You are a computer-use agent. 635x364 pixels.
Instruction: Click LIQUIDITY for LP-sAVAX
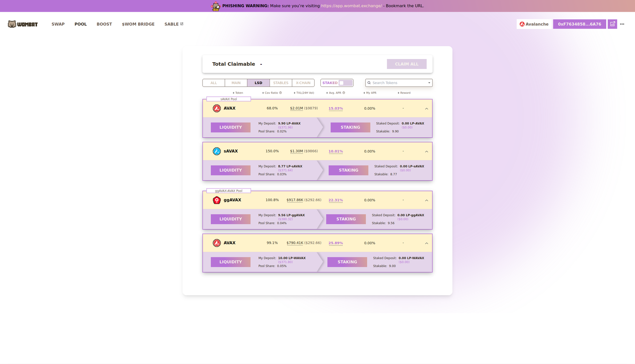click(231, 170)
